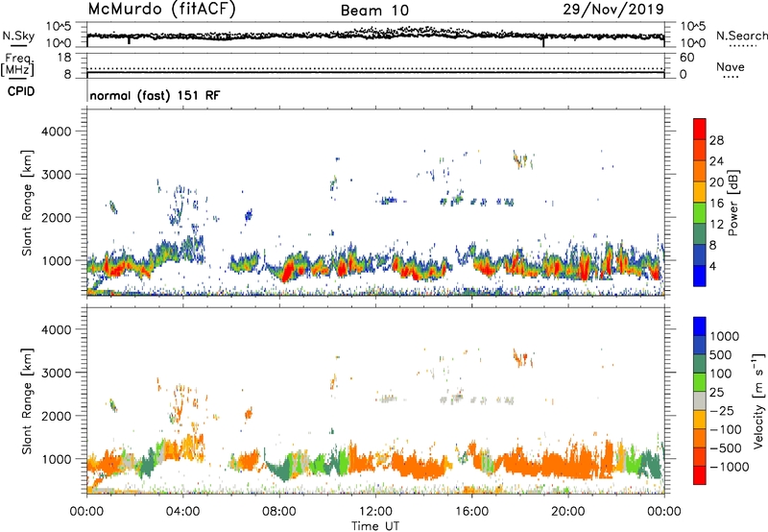Click the red top segment of the Power colorbar
Screen dimensions: 768x532
(x=700, y=129)
